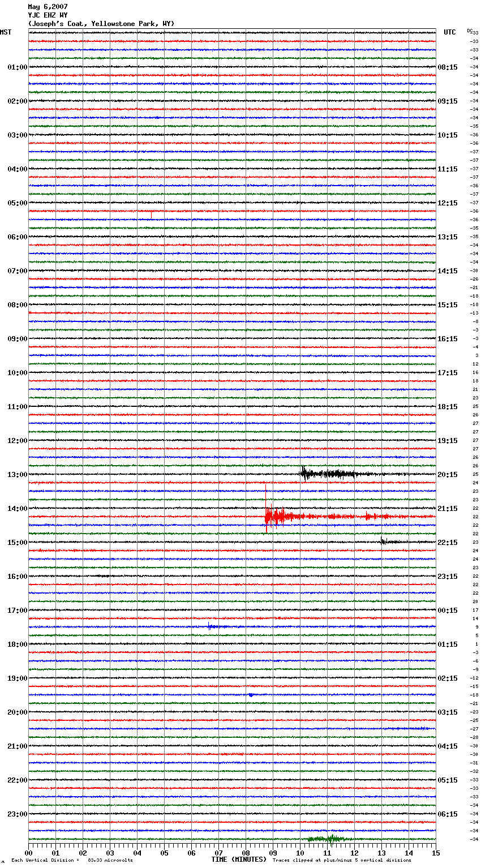Click the 03:00 MST row label
The width and height of the screenshot is (481, 868).
(x=18, y=135)
